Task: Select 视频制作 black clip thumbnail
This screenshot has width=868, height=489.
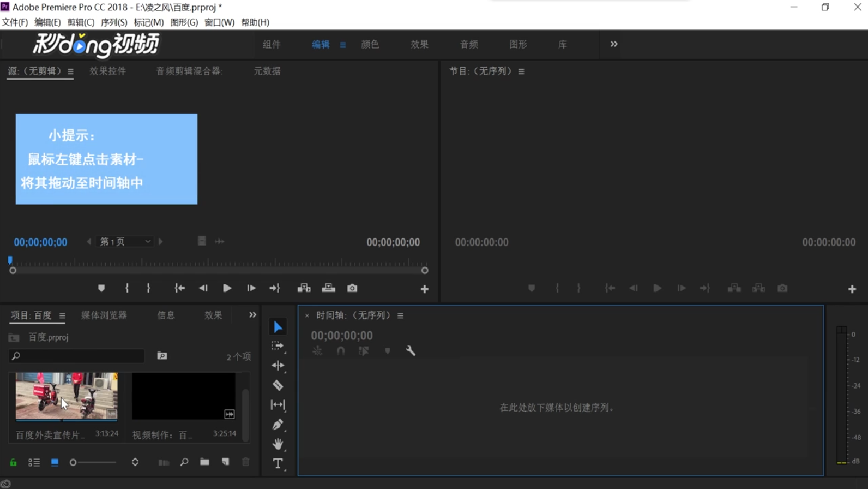Action: tap(184, 397)
